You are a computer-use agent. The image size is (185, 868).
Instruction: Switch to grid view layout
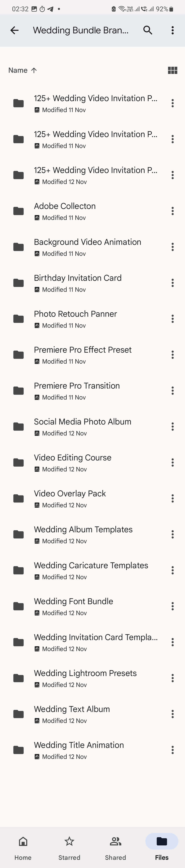[172, 70]
